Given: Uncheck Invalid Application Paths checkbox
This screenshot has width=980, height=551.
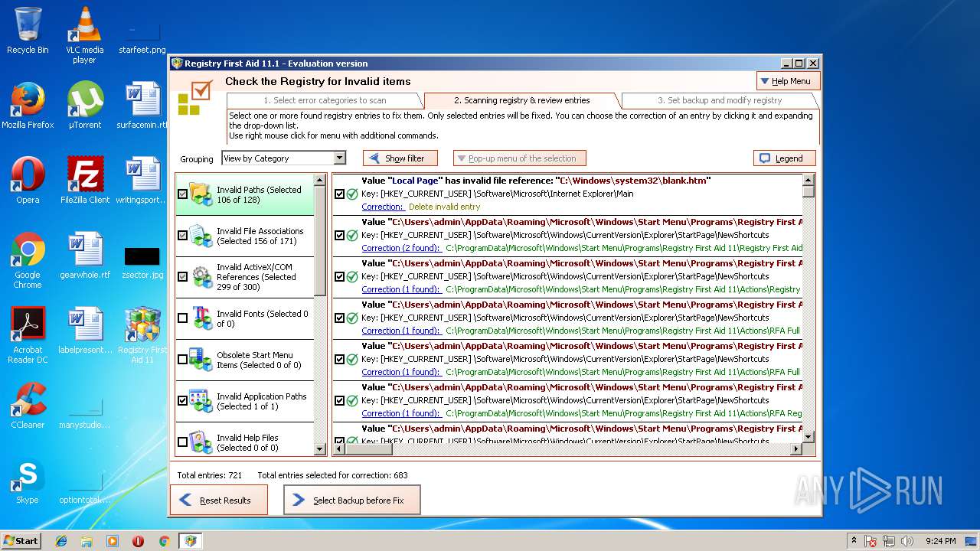Looking at the screenshot, I should tap(182, 401).
